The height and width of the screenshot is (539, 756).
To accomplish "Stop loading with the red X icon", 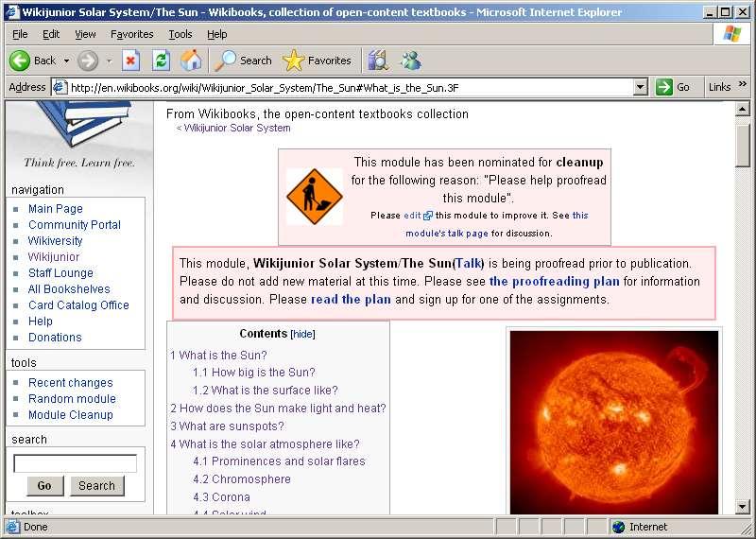I will [x=130, y=61].
